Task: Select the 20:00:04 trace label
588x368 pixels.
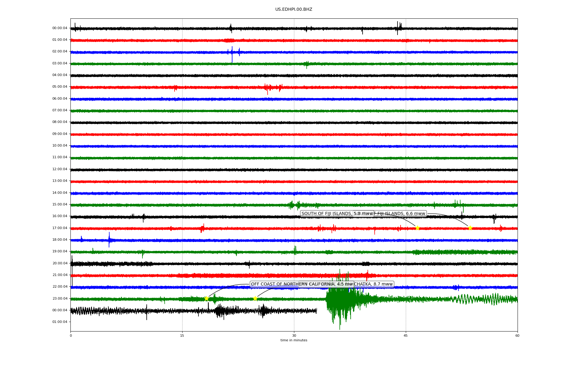Action: click(60, 263)
